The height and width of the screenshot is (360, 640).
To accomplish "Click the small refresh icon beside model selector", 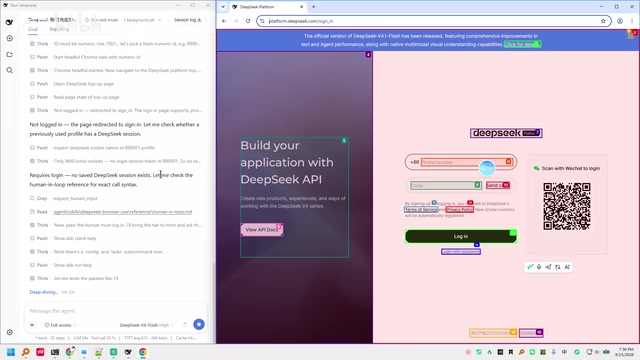I will point(184,325).
